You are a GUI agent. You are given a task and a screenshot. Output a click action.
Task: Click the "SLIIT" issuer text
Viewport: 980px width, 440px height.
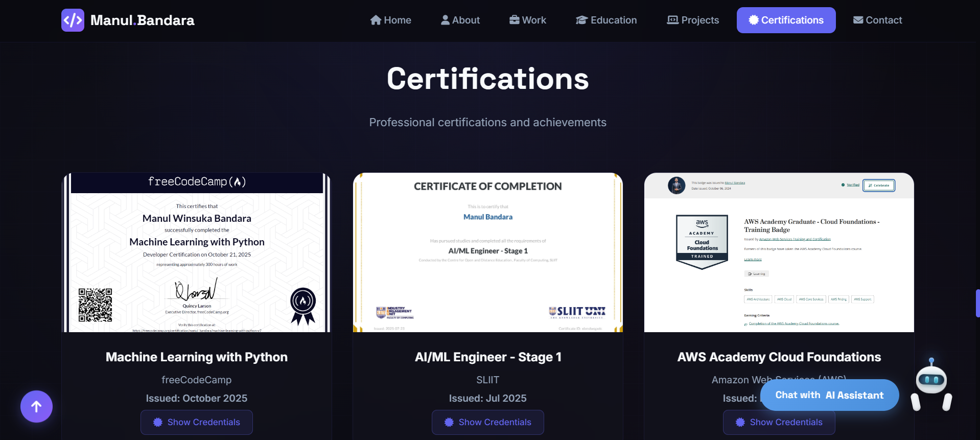[488, 380]
